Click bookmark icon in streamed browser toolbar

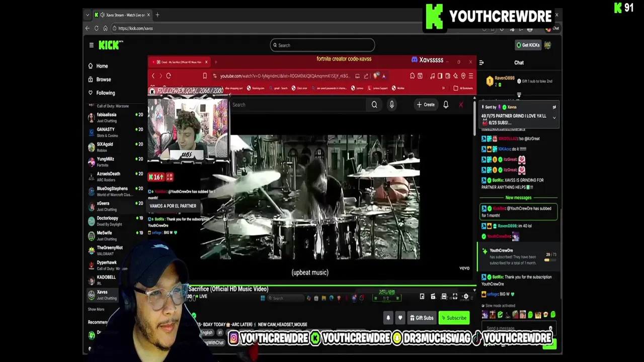tap(204, 76)
